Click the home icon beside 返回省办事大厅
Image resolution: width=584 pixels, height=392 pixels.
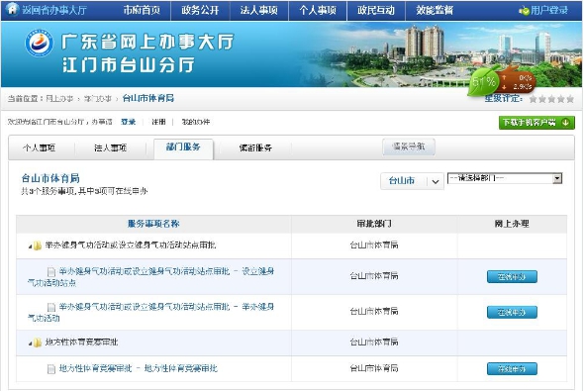12,9
